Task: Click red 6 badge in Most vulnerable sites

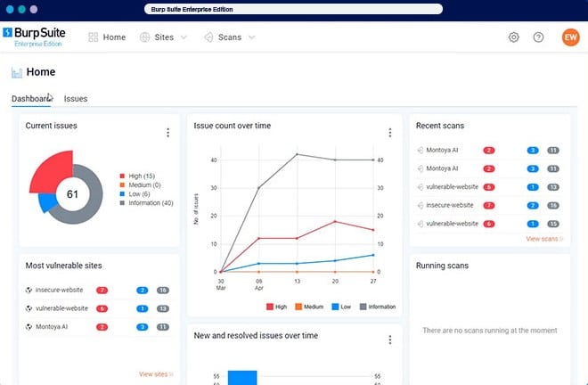Action: click(102, 308)
